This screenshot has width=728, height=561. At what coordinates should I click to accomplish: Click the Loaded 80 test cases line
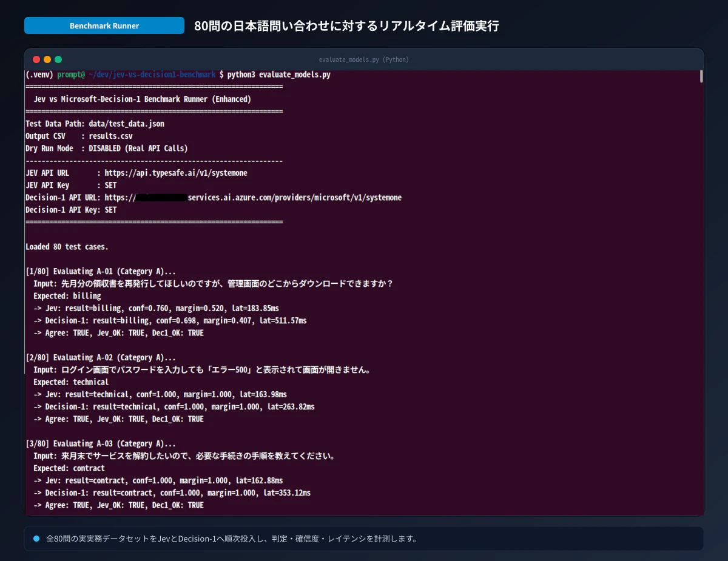67,247
